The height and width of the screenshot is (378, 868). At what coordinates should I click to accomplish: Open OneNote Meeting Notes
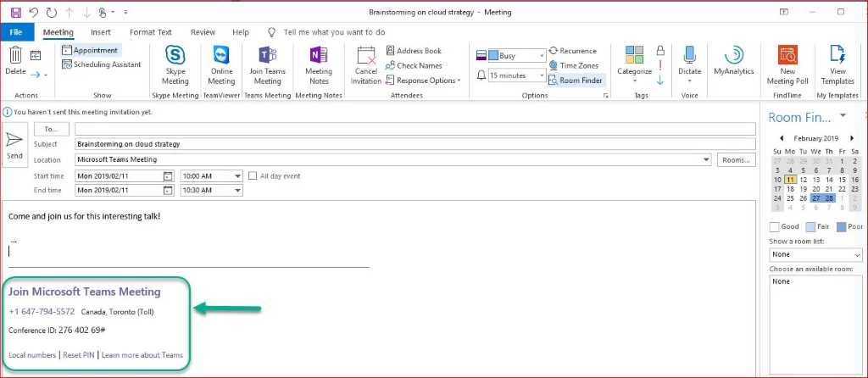point(319,65)
